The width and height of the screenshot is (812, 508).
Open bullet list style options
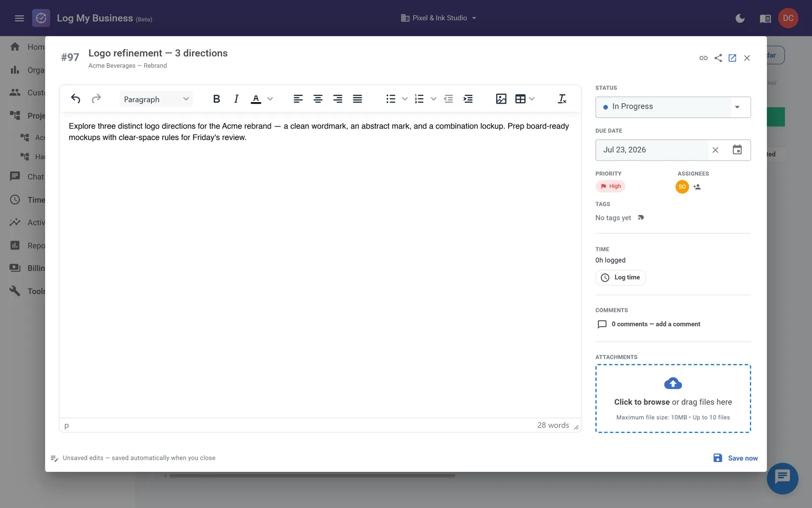[x=404, y=99]
